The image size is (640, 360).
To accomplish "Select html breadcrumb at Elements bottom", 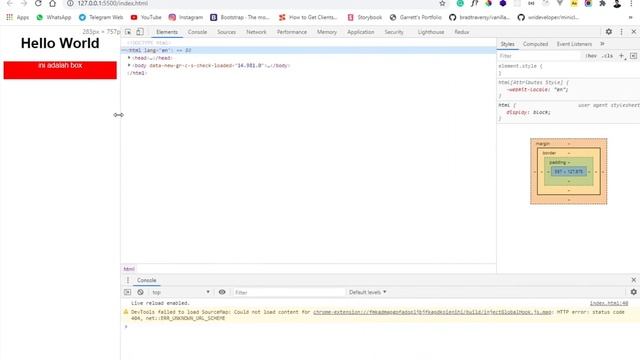I will [129, 269].
